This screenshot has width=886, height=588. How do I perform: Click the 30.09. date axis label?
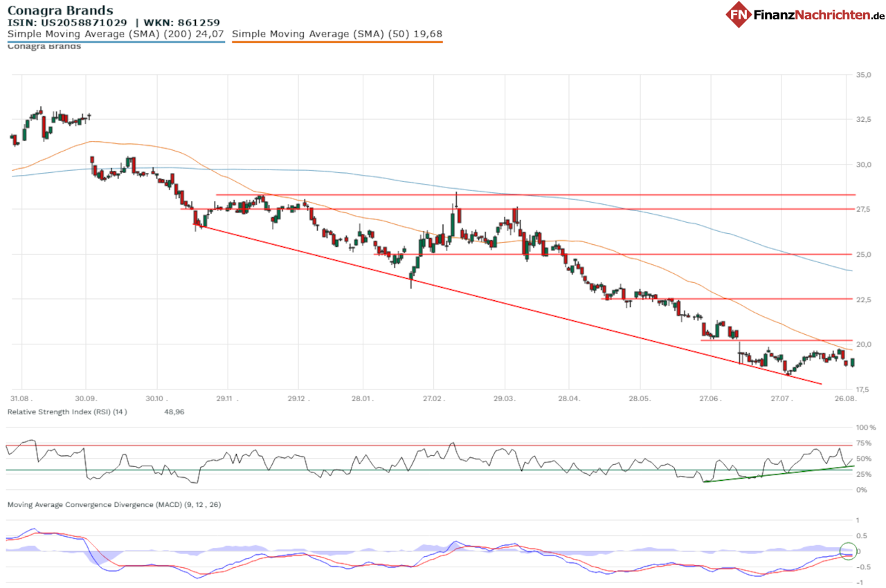[86, 399]
